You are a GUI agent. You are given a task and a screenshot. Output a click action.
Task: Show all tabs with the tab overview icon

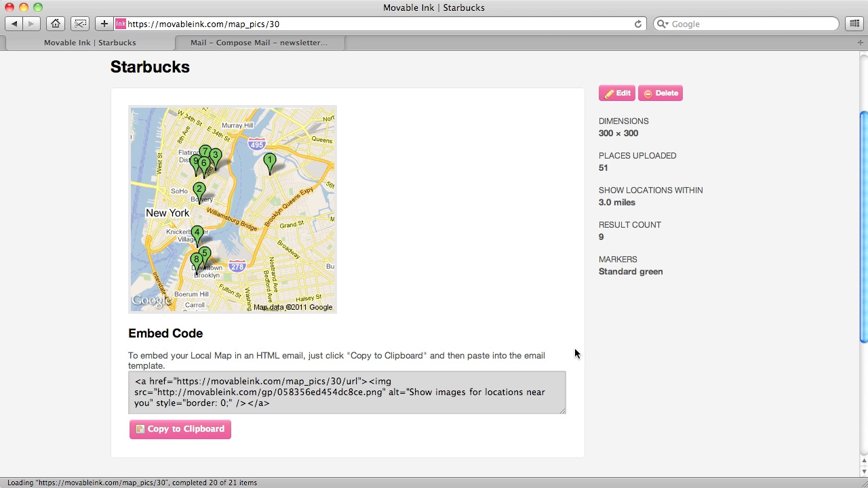pos(854,24)
